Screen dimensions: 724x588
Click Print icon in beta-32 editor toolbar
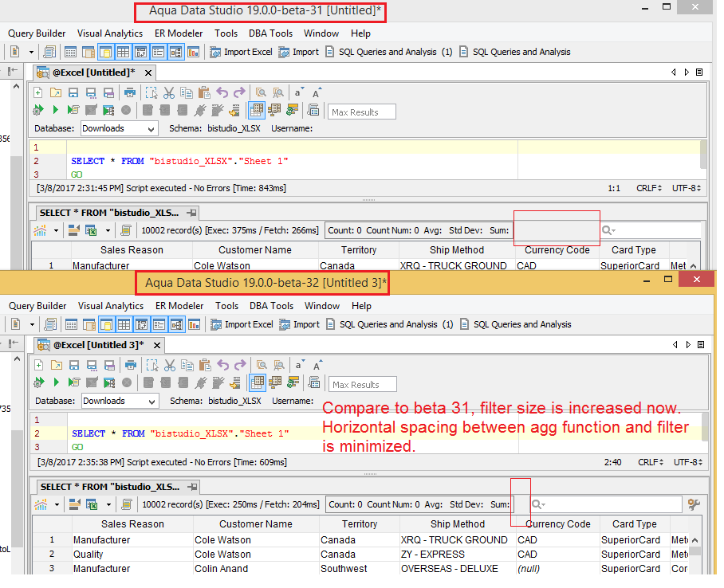131,366
